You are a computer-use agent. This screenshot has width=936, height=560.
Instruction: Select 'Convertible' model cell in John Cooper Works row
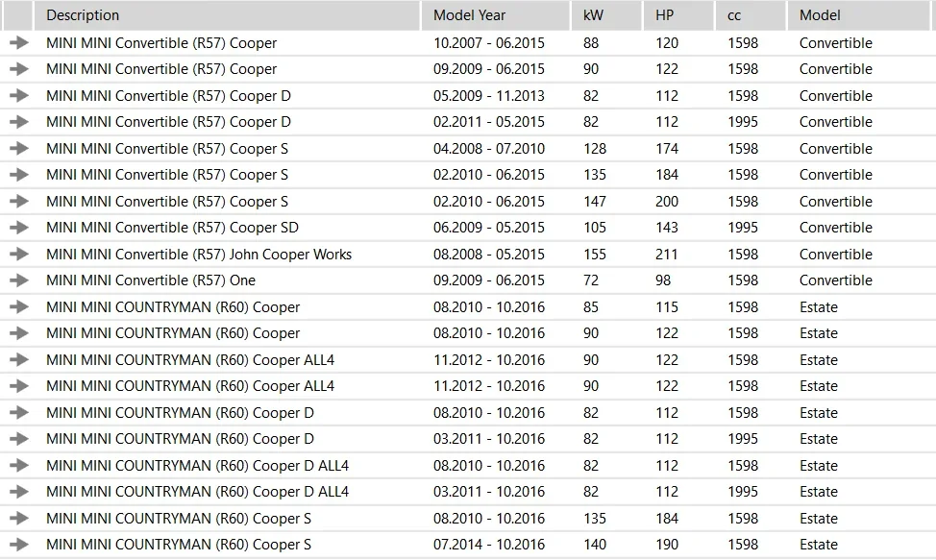coord(836,254)
